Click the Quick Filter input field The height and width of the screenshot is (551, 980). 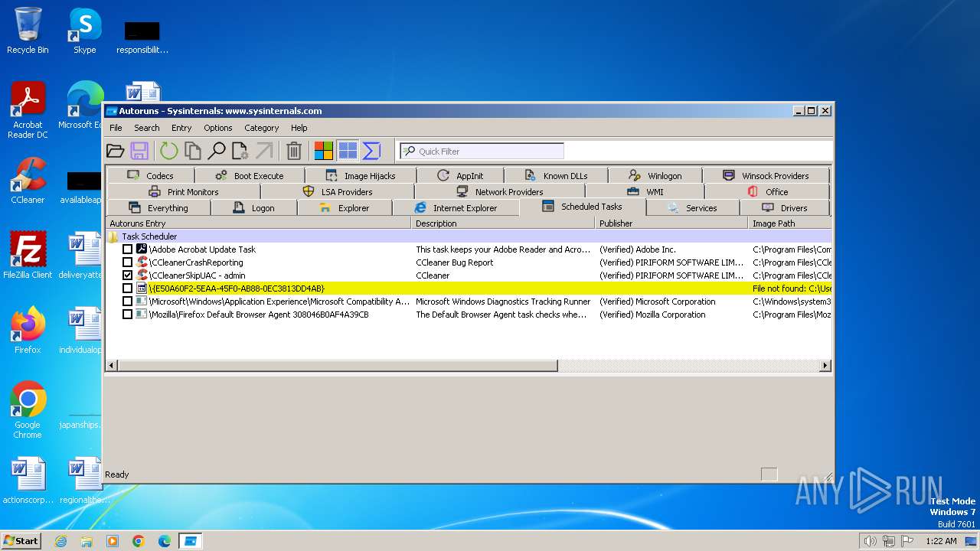tap(481, 151)
